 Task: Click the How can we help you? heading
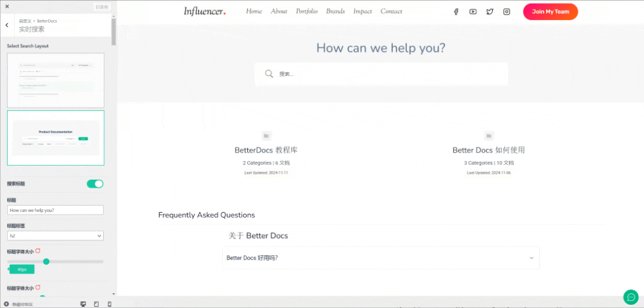[381, 48]
